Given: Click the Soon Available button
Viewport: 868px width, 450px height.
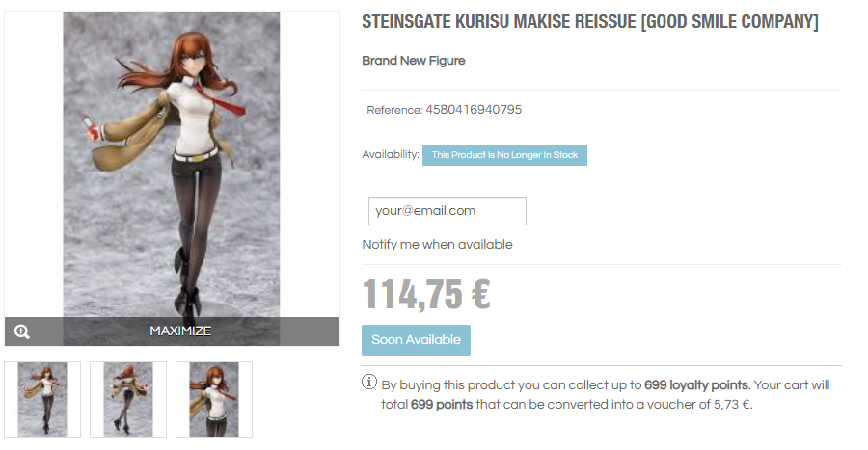Looking at the screenshot, I should [x=417, y=340].
